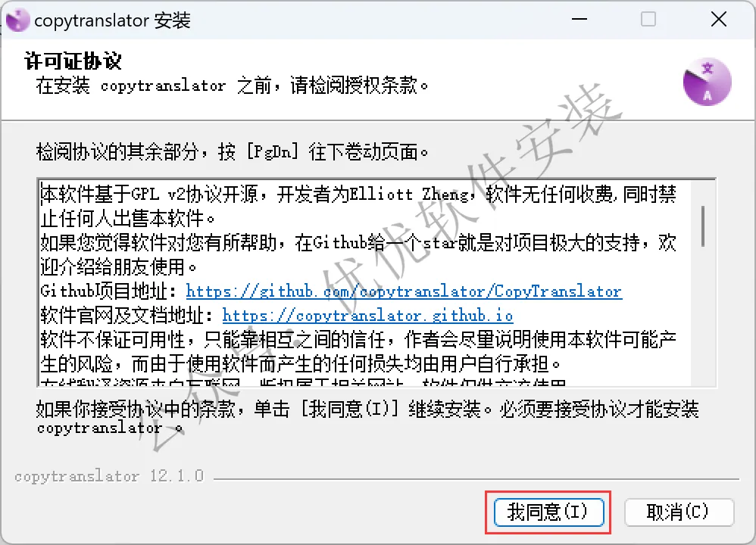Click the 我同意(I) button

tap(548, 512)
